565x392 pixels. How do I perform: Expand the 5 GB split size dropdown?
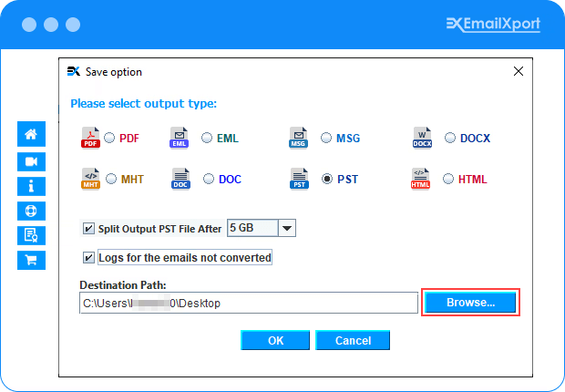(x=287, y=228)
